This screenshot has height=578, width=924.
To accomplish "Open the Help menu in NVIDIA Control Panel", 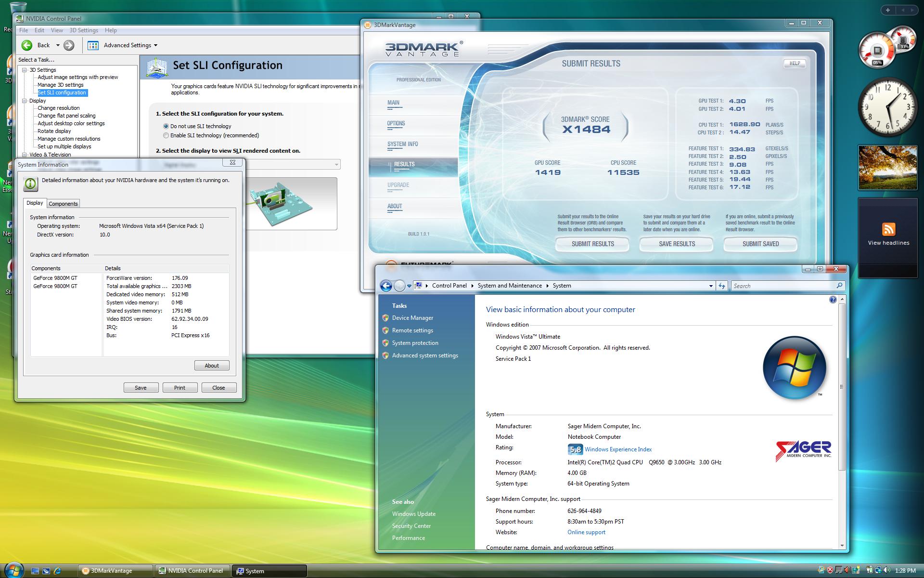I will tap(111, 30).
